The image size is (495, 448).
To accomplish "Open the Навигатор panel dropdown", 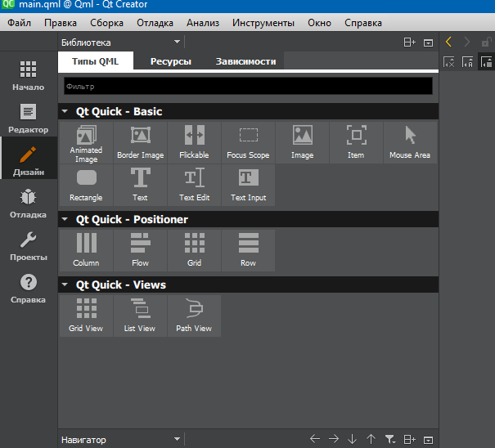I will (178, 439).
